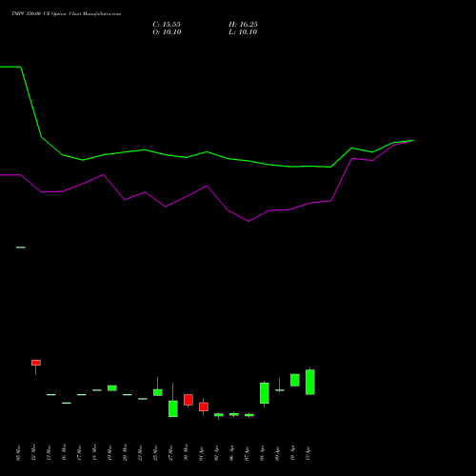476x476 pixels.
Task: Select the small green candle for 07 Apr
Action: pos(249,415)
